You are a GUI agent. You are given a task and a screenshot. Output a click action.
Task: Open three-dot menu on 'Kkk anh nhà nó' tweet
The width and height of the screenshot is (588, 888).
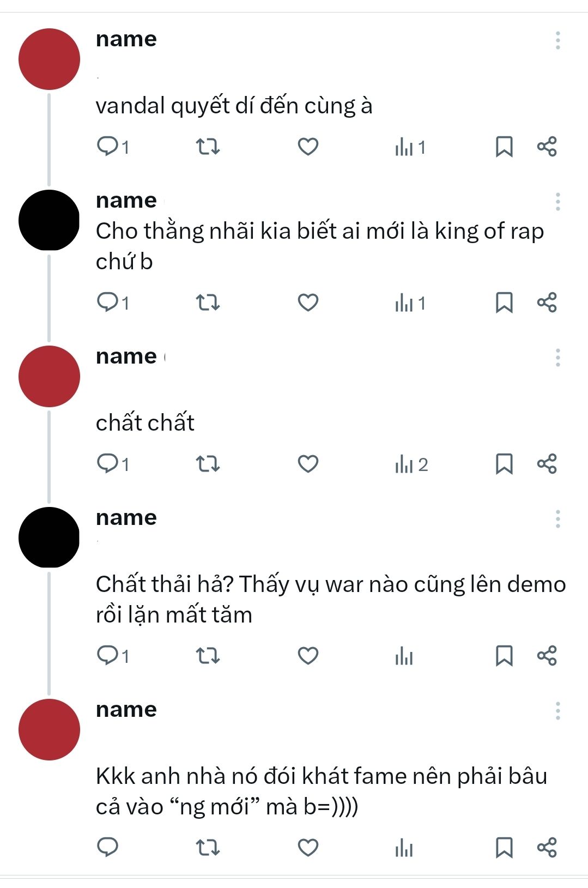click(x=557, y=711)
